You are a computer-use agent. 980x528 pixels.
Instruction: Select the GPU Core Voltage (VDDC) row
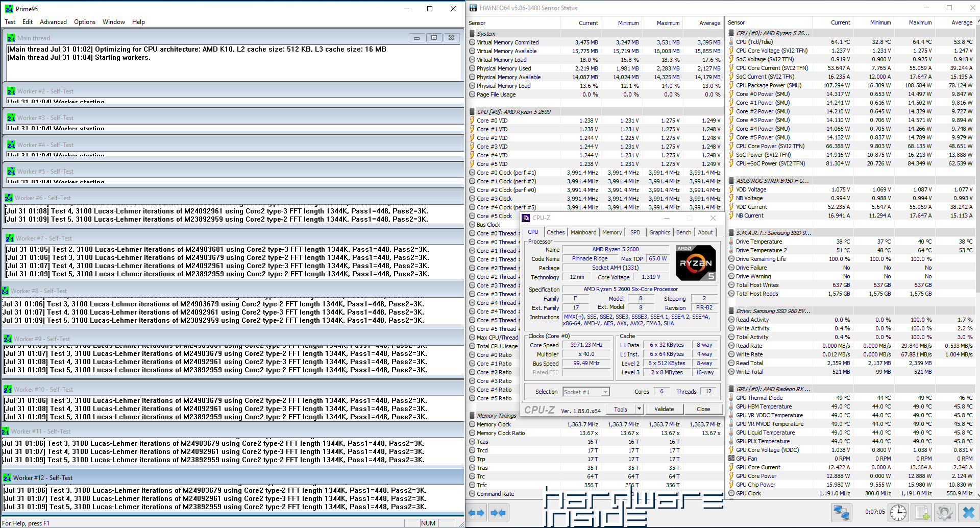pyautogui.click(x=851, y=450)
